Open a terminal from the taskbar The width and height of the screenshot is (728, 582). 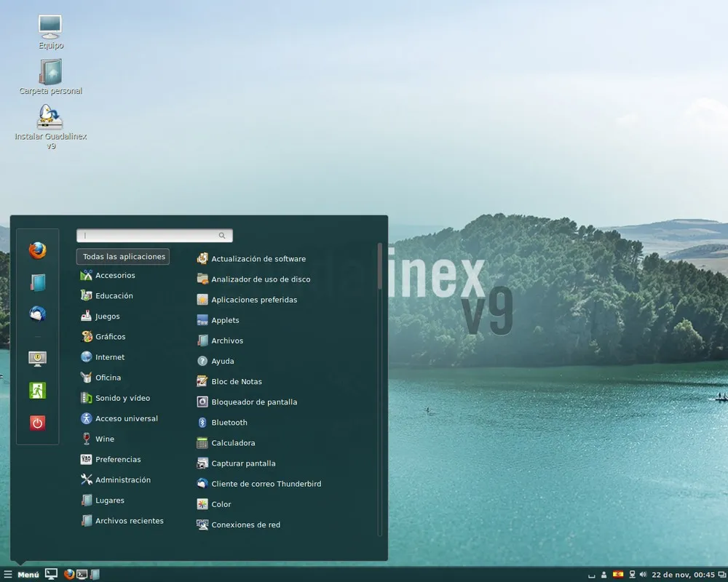tap(82, 574)
